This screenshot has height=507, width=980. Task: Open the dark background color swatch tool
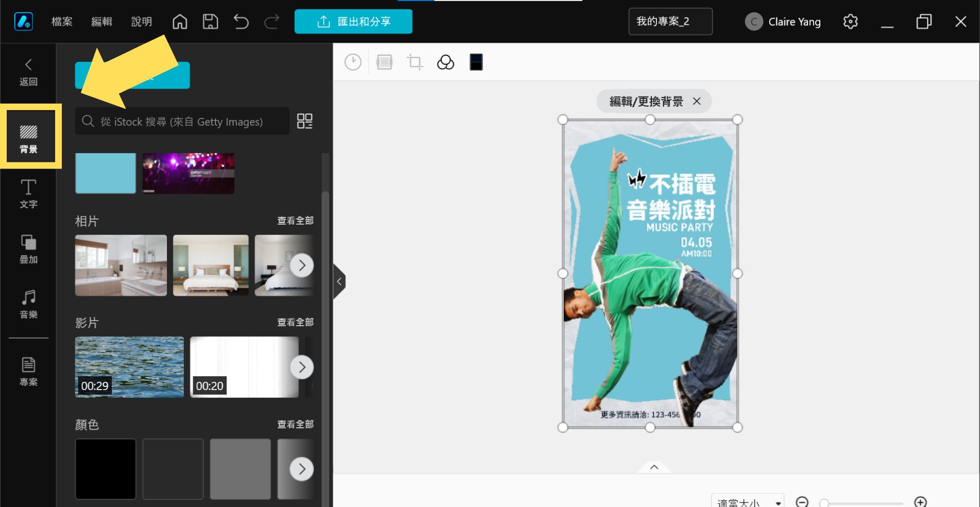(476, 62)
